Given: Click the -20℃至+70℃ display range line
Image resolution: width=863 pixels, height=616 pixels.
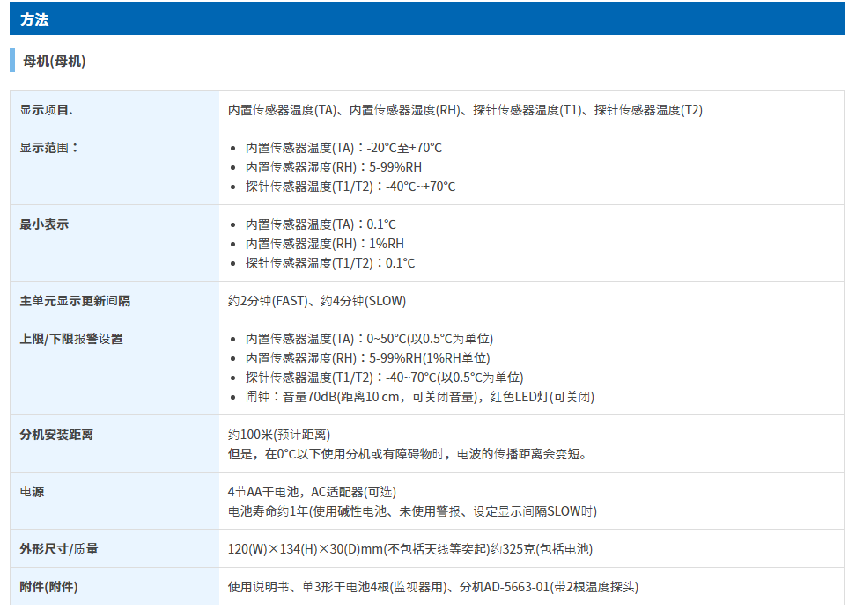Looking at the screenshot, I should pyautogui.click(x=343, y=148).
